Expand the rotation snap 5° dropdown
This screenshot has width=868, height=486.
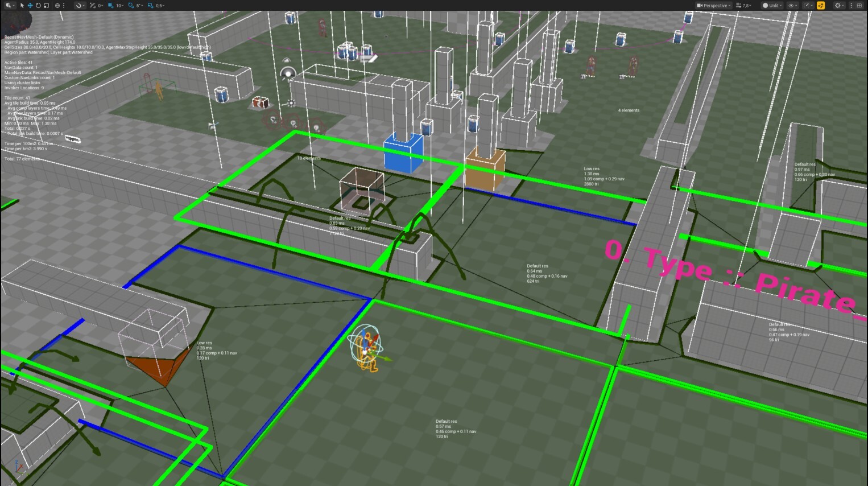click(139, 6)
